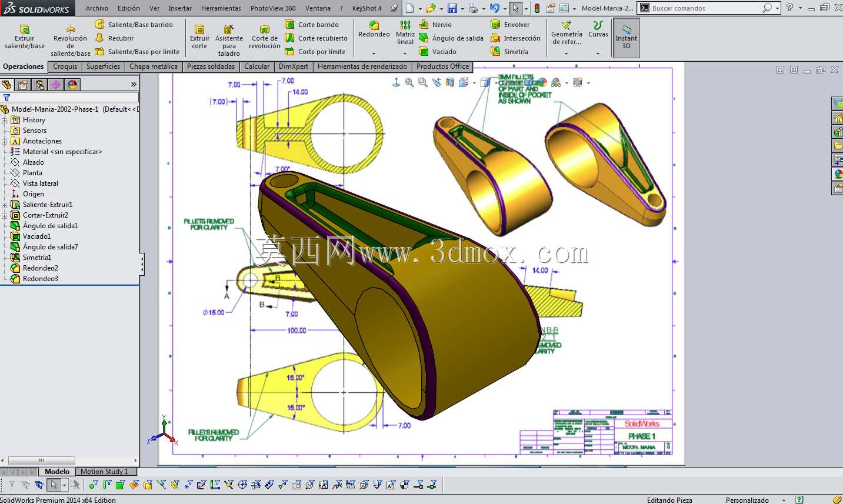Click the Matriz lineal tool
This screenshot has height=504, width=843.
coord(405,33)
